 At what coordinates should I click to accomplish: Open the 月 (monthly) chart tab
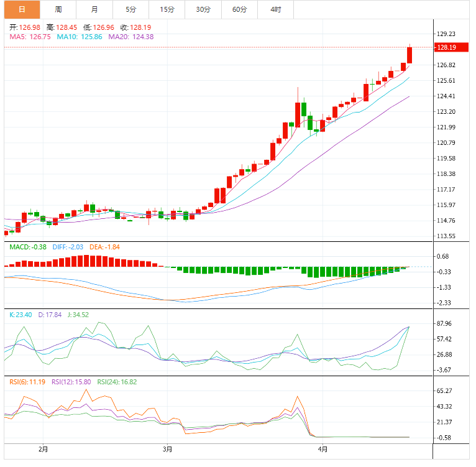click(94, 9)
